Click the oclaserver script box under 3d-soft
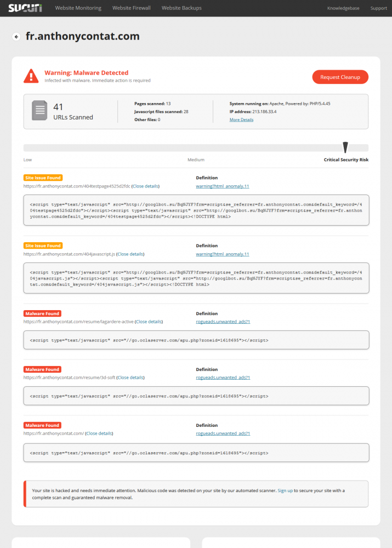392x548 pixels. (x=196, y=396)
